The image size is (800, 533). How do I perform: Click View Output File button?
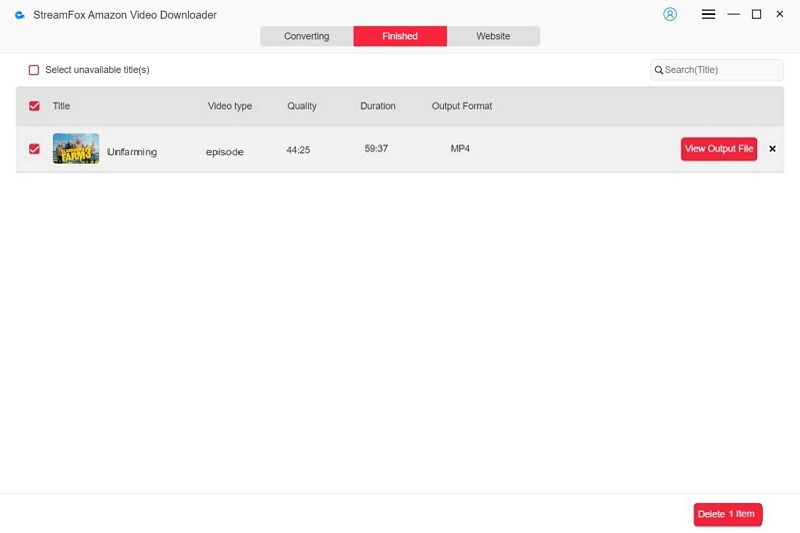point(719,149)
